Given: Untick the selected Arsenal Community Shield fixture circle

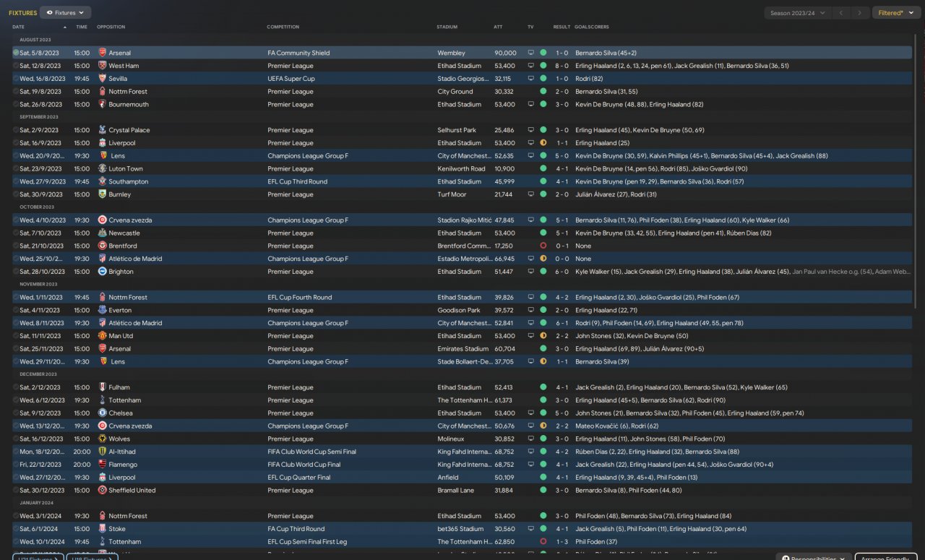Looking at the screenshot, I should 16,53.
